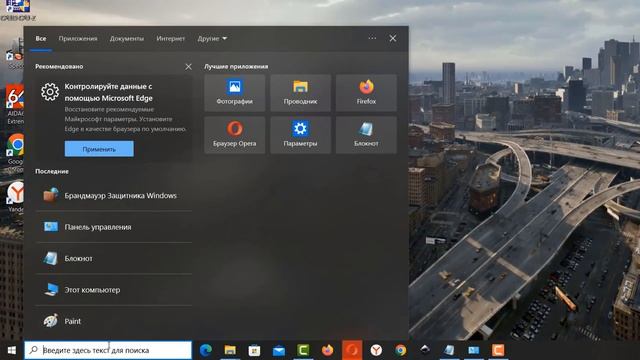The image size is (640, 360).
Task: Open the green Camtasia icon on the taskbar
Action: (303, 350)
